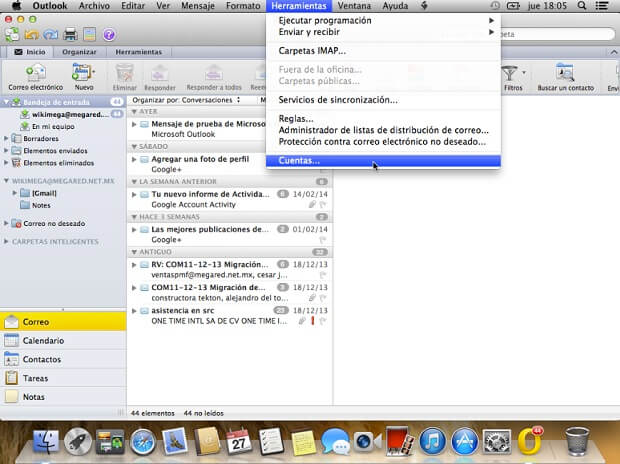Image resolution: width=620 pixels, height=464 pixels.
Task: Open iTunes in the Dock
Action: coord(432,441)
